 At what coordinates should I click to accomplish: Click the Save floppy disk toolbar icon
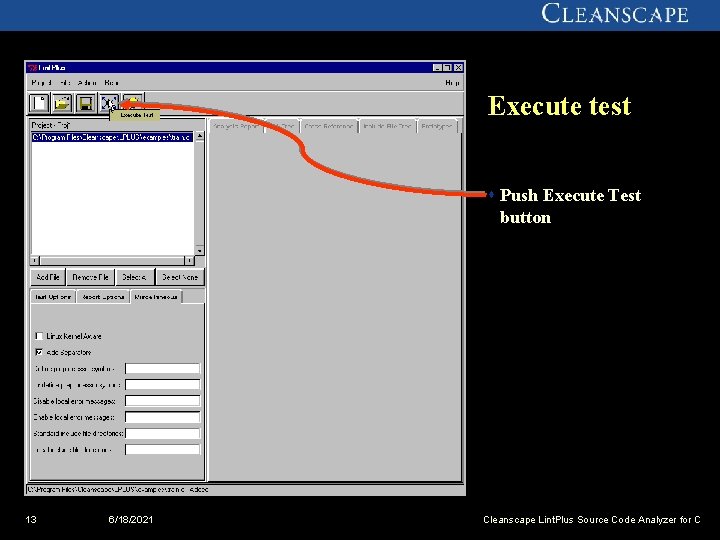(x=85, y=103)
